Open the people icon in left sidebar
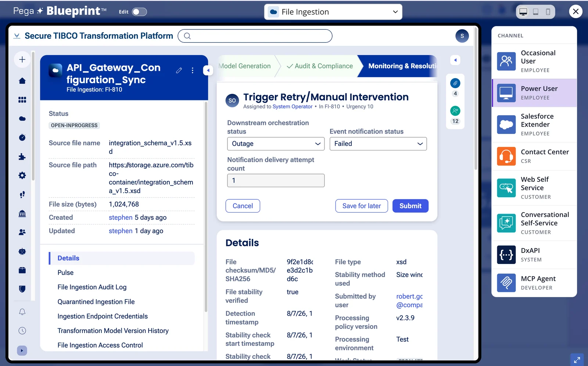The height and width of the screenshot is (366, 588). (22, 232)
